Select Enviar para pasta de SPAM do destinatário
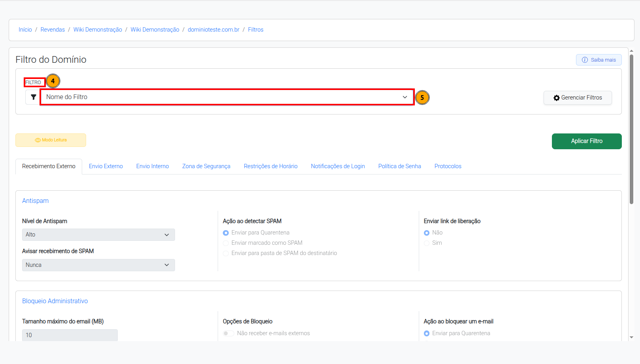640x364 pixels. pos(226,253)
